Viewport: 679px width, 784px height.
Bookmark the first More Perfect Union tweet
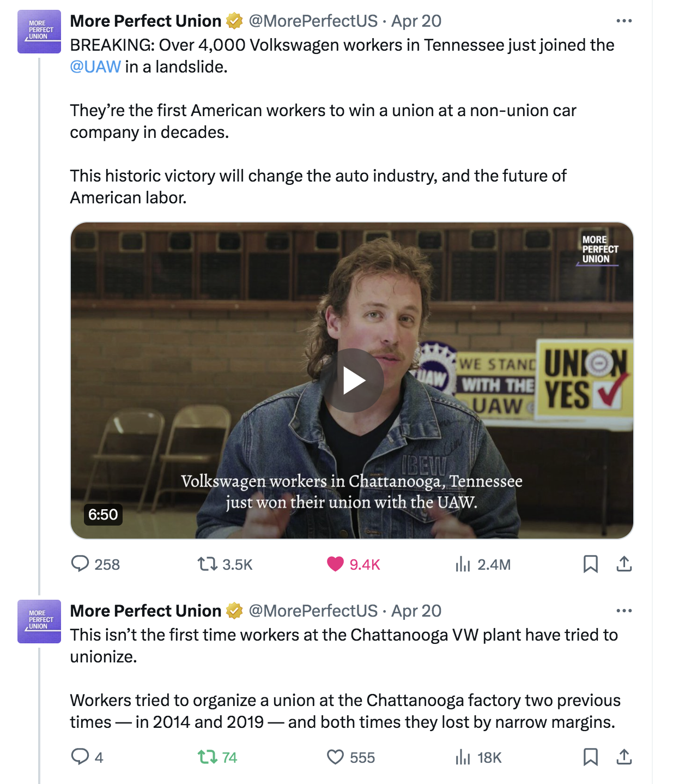[x=591, y=564]
